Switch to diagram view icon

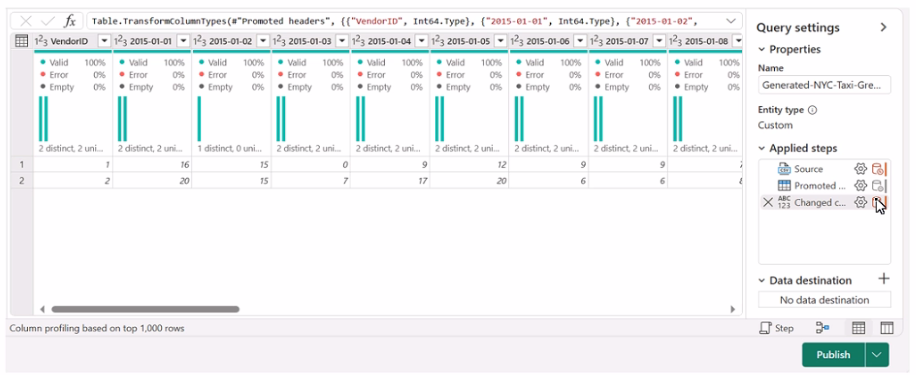point(823,328)
